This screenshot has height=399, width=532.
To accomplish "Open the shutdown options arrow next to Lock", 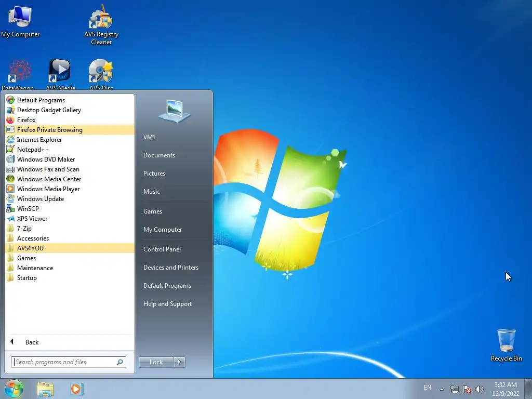I will [179, 362].
